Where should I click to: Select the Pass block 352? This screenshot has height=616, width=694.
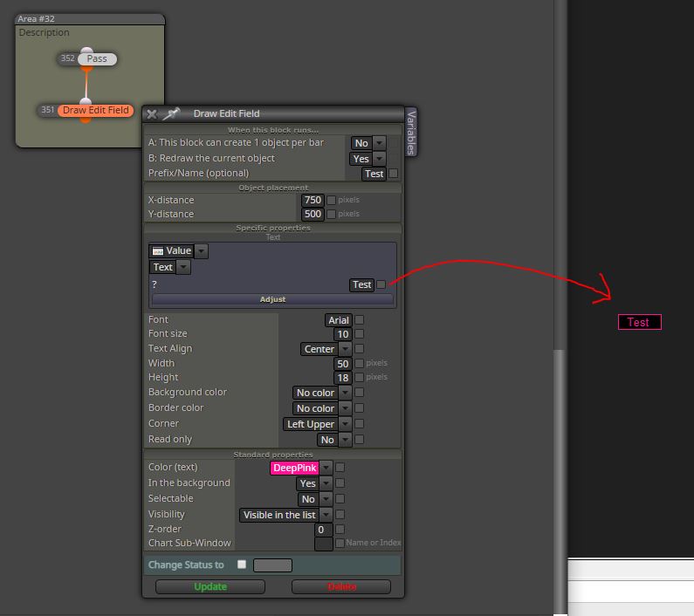coord(97,58)
